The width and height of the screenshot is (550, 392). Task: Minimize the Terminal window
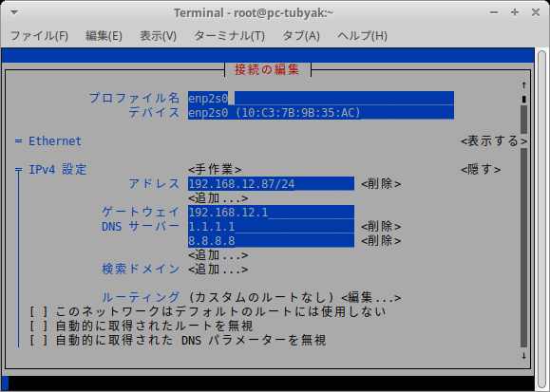tap(494, 12)
